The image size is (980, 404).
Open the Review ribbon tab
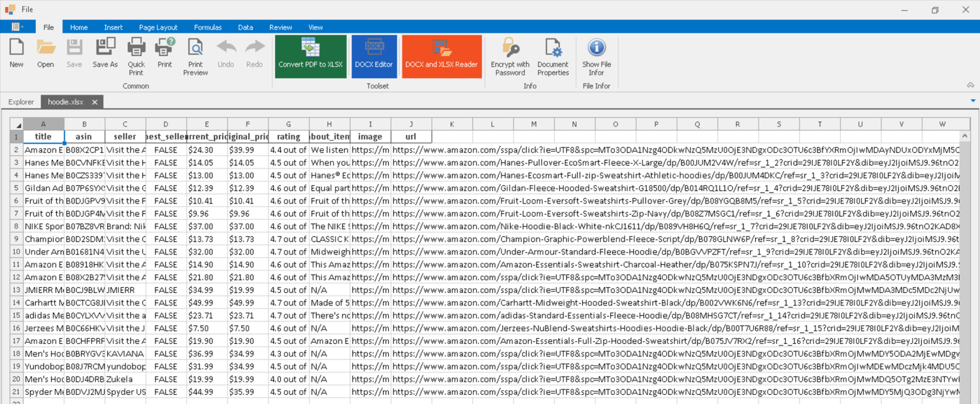281,27
